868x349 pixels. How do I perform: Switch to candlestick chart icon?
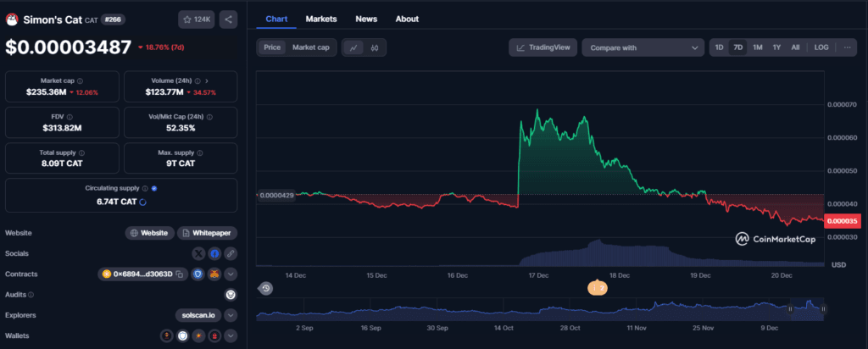[374, 47]
